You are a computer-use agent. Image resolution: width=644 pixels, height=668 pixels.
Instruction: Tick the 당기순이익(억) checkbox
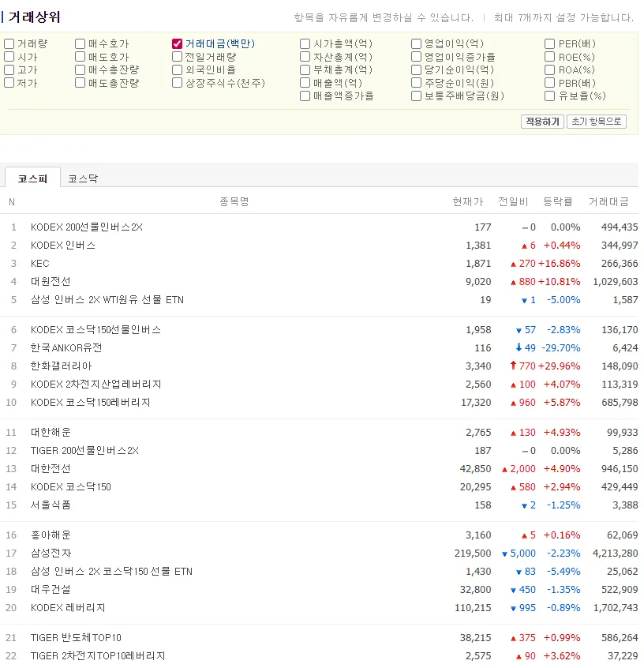click(416, 69)
